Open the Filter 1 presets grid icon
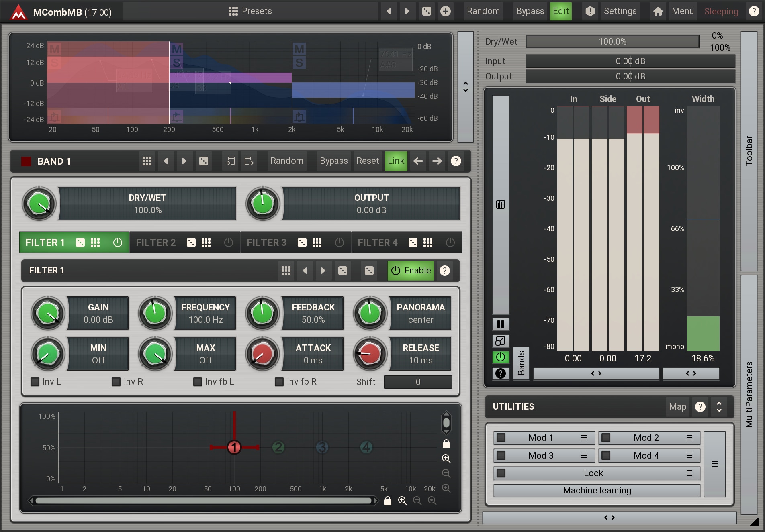This screenshot has width=765, height=532. pos(286,271)
